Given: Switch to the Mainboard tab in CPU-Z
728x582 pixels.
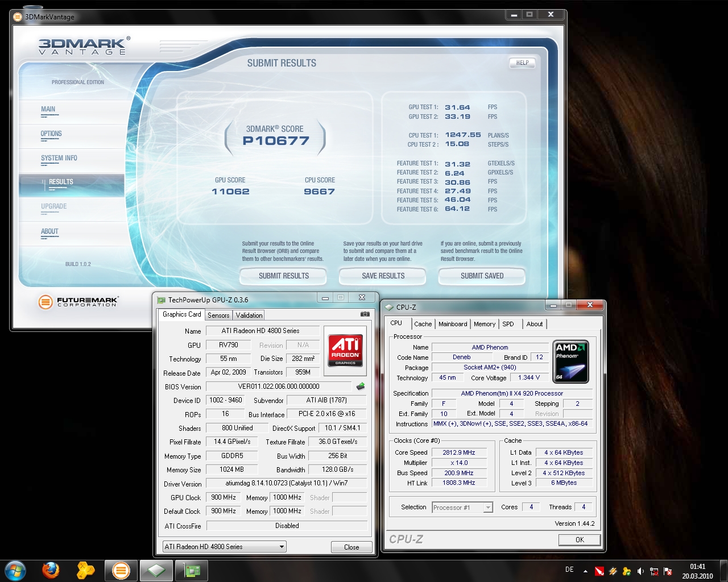Looking at the screenshot, I should coord(453,324).
